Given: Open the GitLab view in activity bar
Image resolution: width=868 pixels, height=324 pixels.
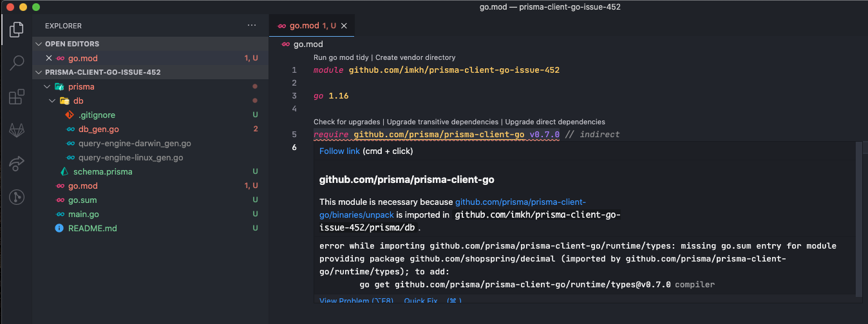Looking at the screenshot, I should click(17, 131).
